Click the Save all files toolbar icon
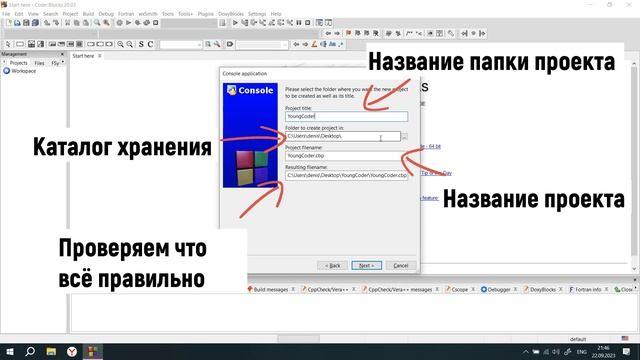Image resolution: width=640 pixels, height=360 pixels. [x=35, y=23]
